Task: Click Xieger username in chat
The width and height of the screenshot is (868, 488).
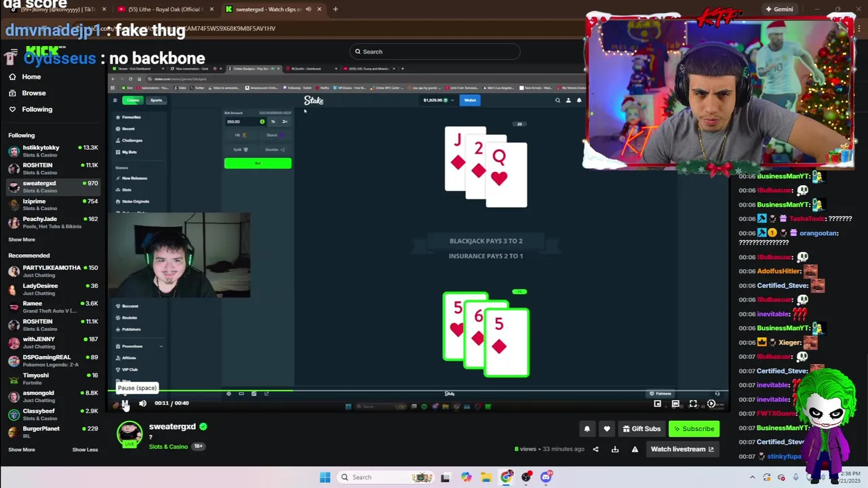Action: pyautogui.click(x=789, y=342)
